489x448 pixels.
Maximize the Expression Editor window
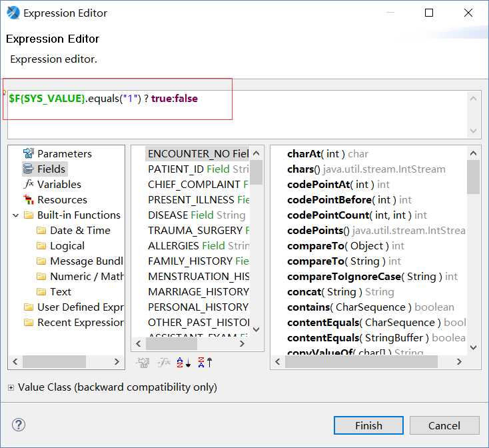[429, 13]
